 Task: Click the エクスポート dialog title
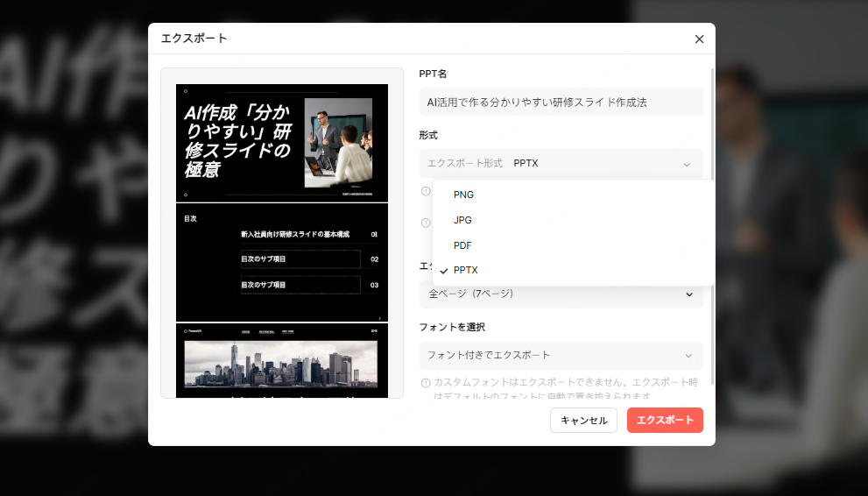194,39
